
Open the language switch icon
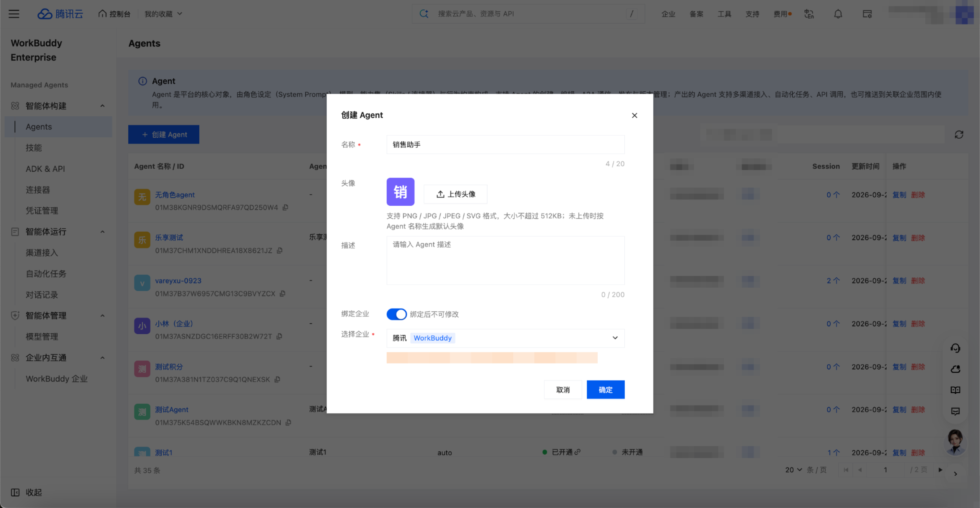809,14
